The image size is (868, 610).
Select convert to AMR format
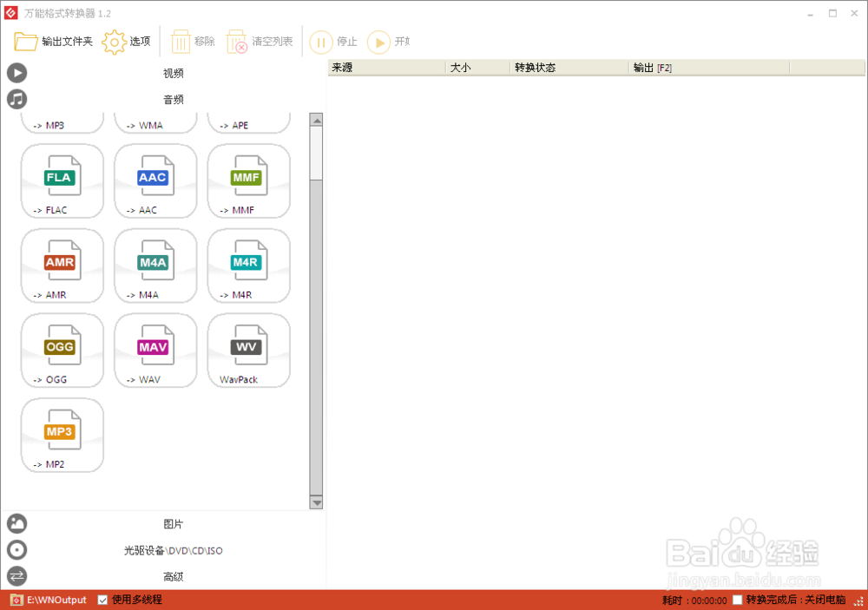[62, 266]
